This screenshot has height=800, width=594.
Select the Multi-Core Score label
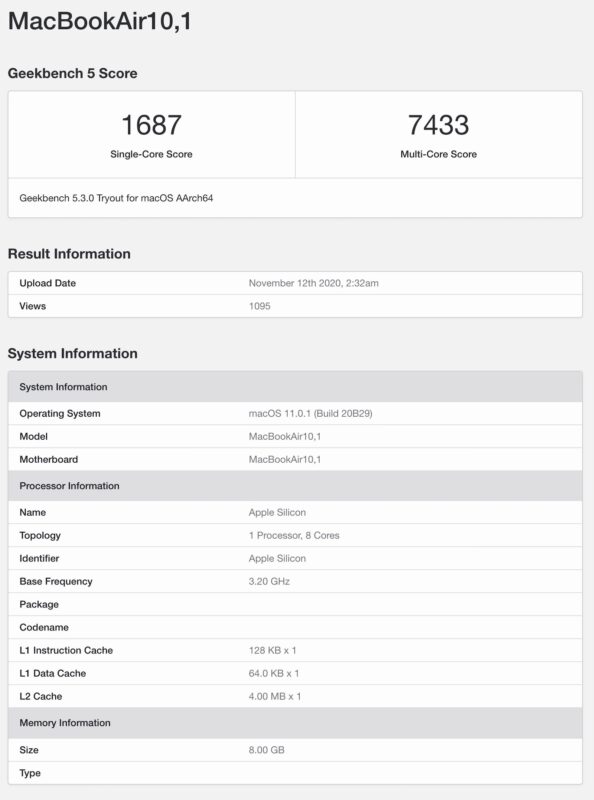point(438,154)
